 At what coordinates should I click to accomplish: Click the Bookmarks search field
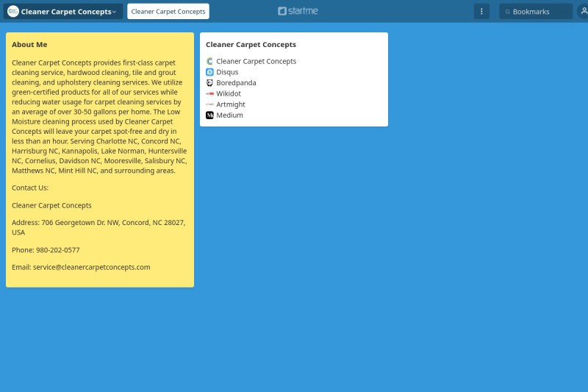pos(536,11)
